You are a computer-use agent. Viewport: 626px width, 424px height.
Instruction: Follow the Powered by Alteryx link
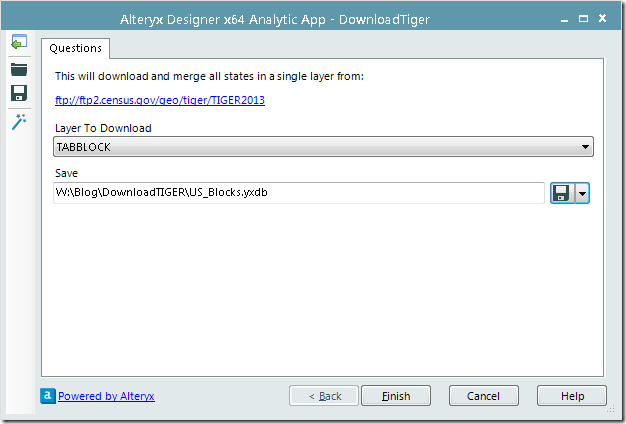106,396
